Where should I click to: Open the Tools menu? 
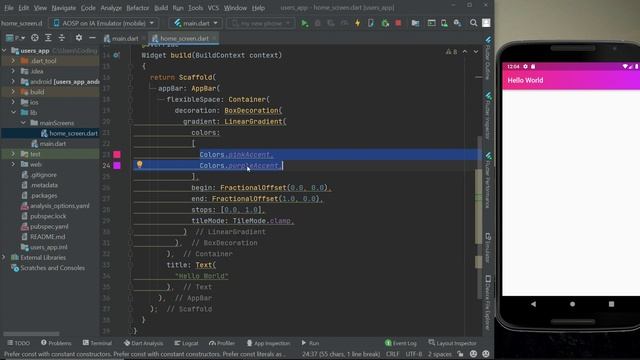point(196,8)
